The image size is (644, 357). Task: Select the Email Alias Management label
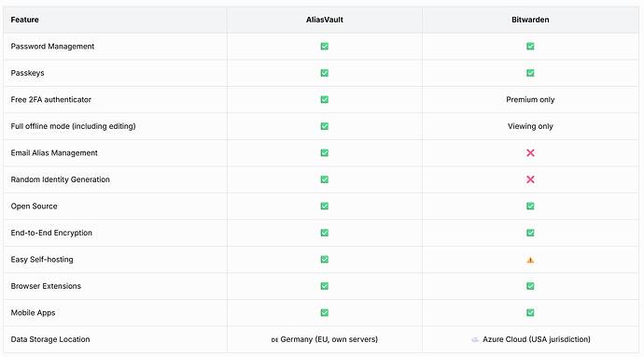[x=54, y=153]
